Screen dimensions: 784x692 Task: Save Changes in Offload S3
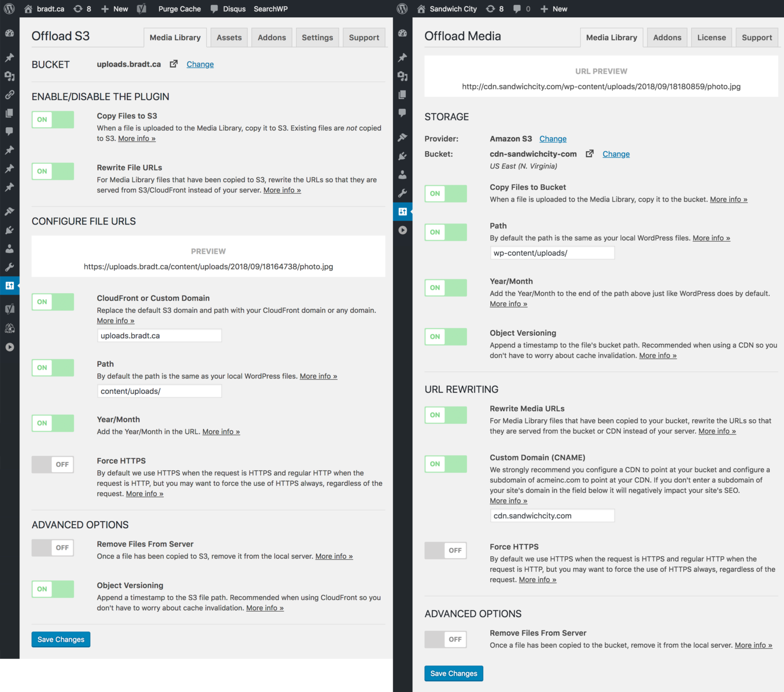(x=61, y=640)
